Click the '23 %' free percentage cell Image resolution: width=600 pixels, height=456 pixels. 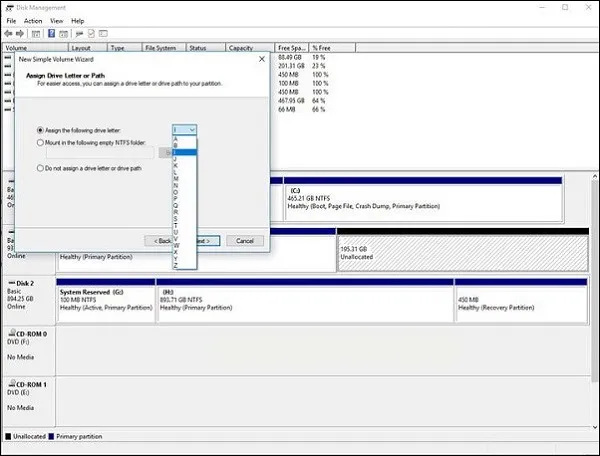[319, 66]
